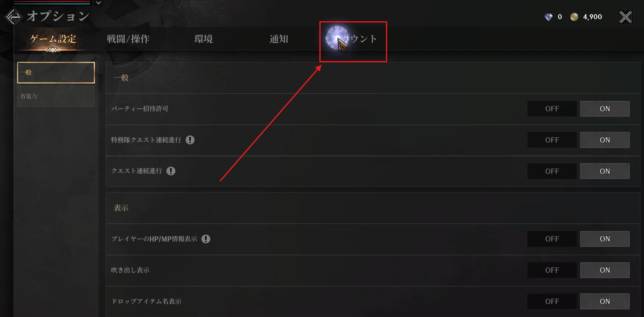
Task: Select the 省電力 sidebar category
Action: pyautogui.click(x=56, y=96)
